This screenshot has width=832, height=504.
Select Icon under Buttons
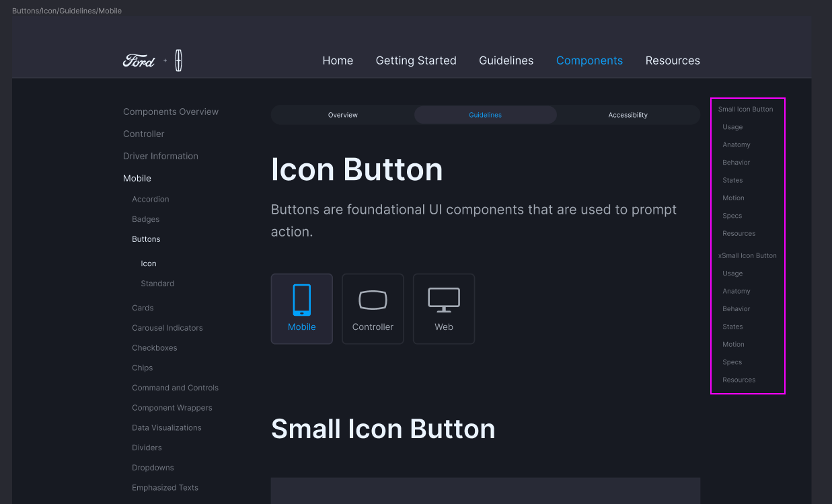pyautogui.click(x=149, y=263)
